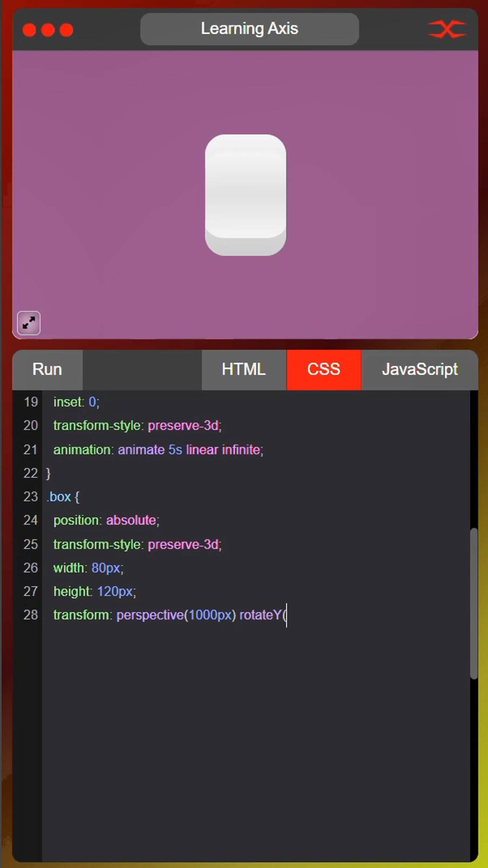The width and height of the screenshot is (488, 868).
Task: Click the fullscreen expand icon in preview
Action: [29, 323]
